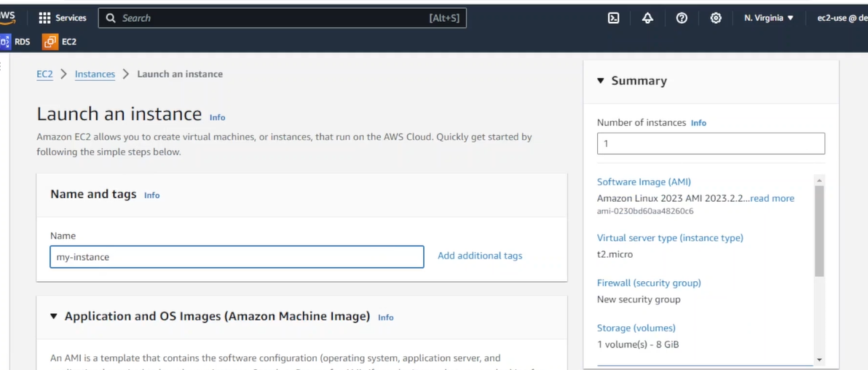The image size is (868, 370).
Task: Open the N. Virginia region dropdown
Action: tap(769, 17)
